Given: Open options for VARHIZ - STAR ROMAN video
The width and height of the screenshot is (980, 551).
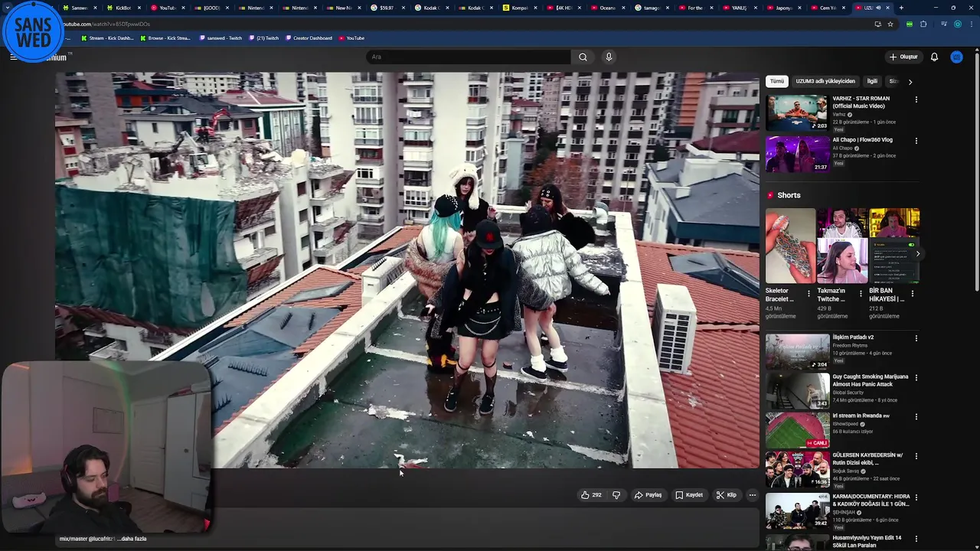Looking at the screenshot, I should click(x=916, y=99).
